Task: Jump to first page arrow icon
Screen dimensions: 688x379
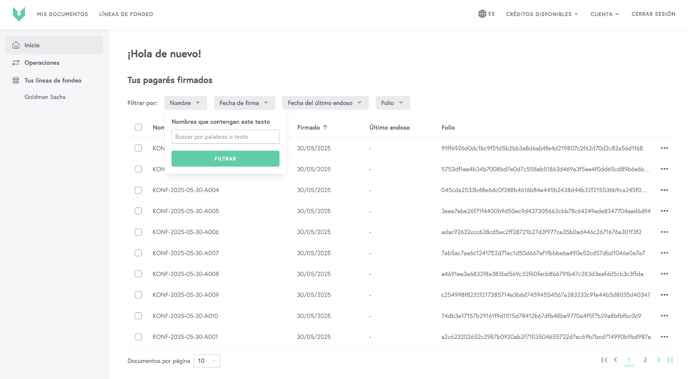Action: pyautogui.click(x=604, y=360)
